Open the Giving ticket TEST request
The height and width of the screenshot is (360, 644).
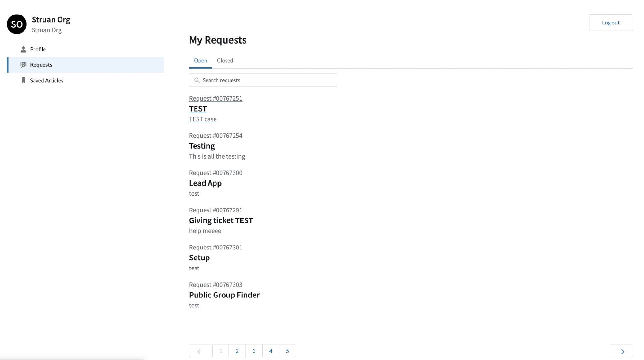coord(221,220)
